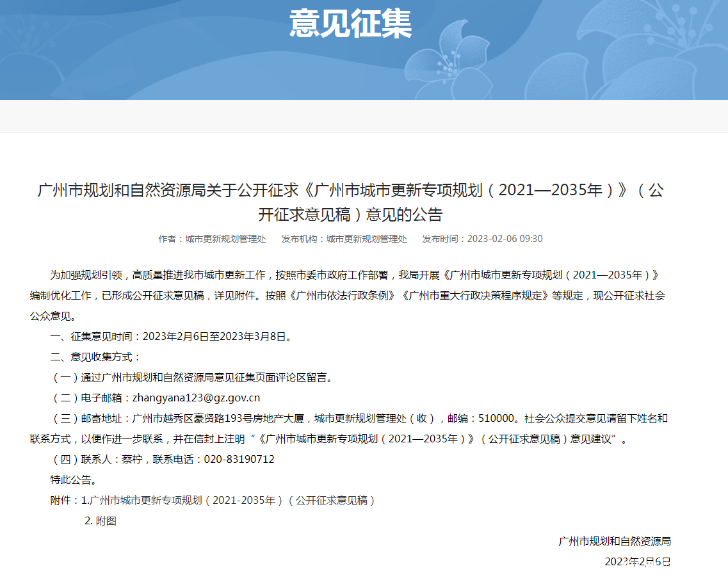
Task: Click the signature 广州市规划和自然资源局 at bottom right
Action: pyautogui.click(x=614, y=542)
